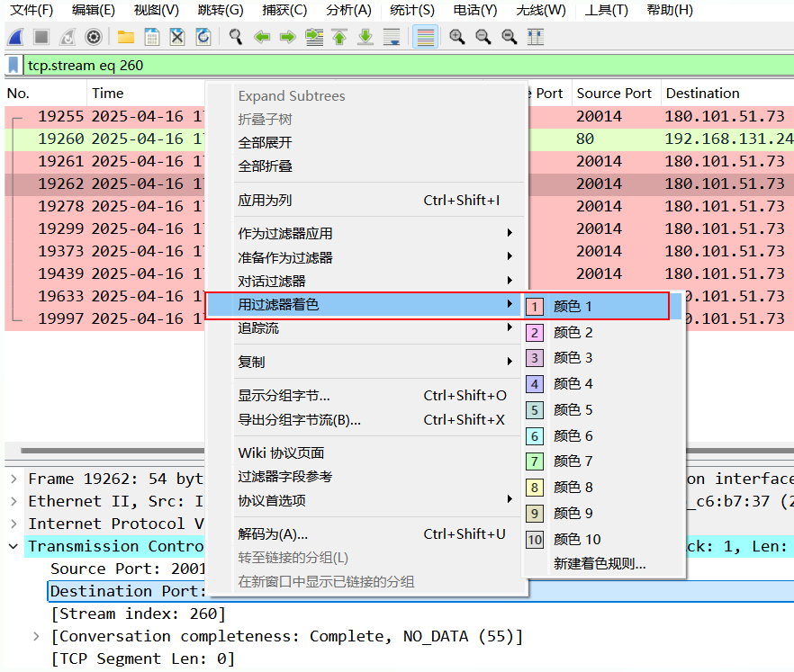Jump to first packet icon
This screenshot has height=672, width=794.
coord(339,37)
